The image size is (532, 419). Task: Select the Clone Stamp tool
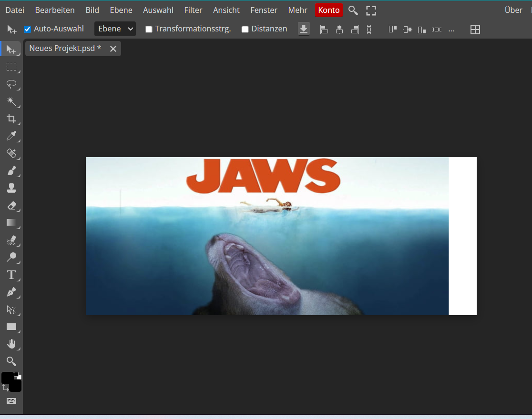pyautogui.click(x=11, y=189)
